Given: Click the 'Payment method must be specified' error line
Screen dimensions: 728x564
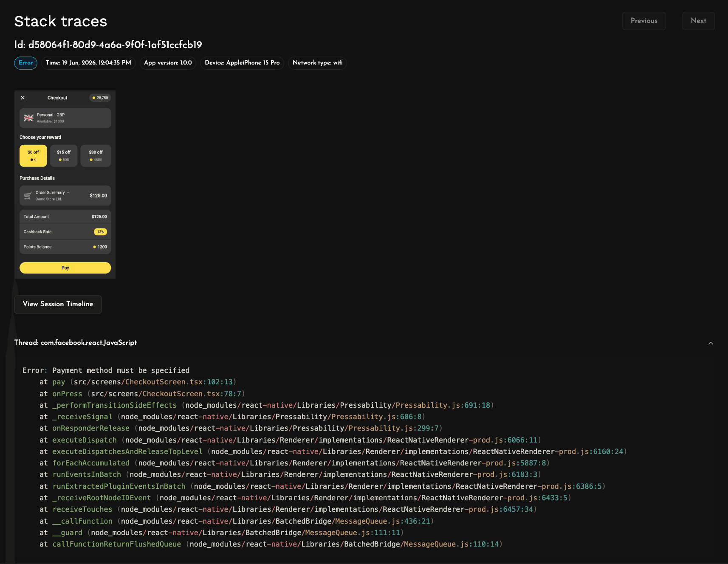Looking at the screenshot, I should 106,370.
